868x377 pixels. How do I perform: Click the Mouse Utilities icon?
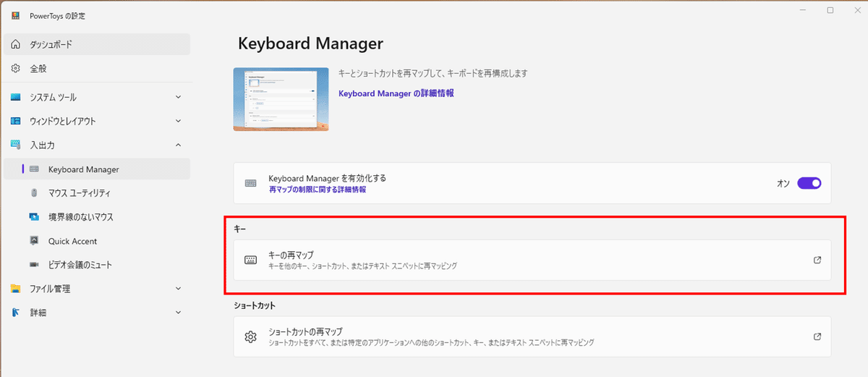pos(34,193)
